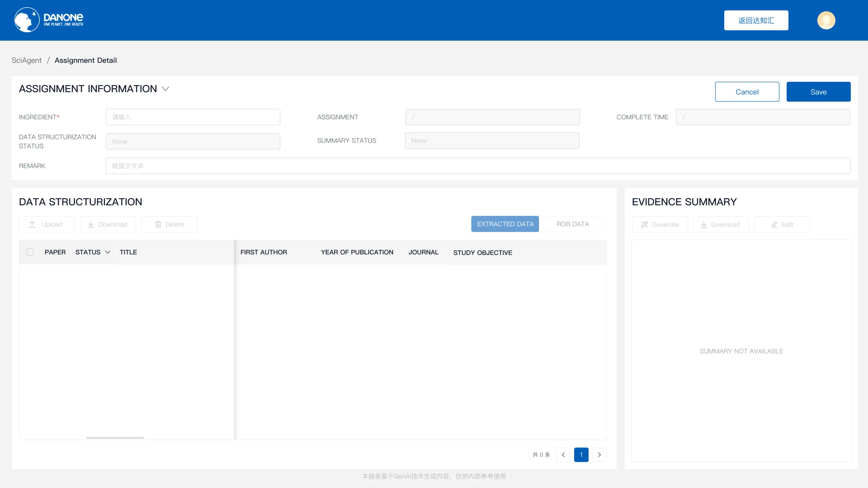Switch to the ROB DATA tab
This screenshot has height=488, width=868.
click(573, 224)
